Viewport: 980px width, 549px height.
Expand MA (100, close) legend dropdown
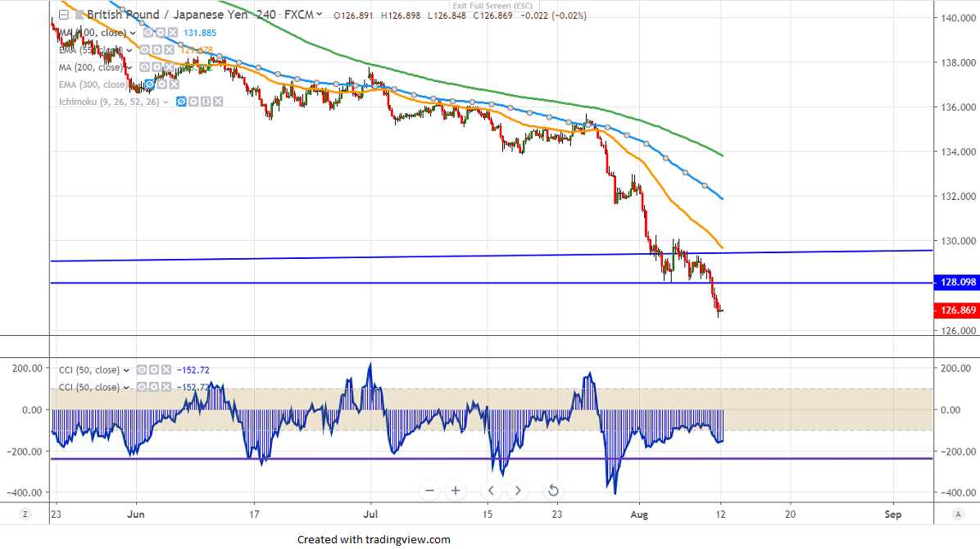[133, 33]
